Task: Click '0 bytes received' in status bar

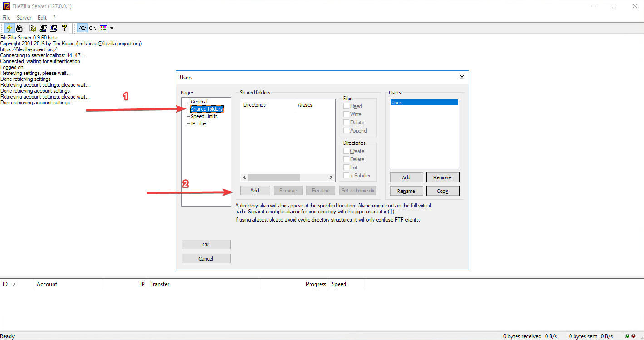Action: point(522,336)
